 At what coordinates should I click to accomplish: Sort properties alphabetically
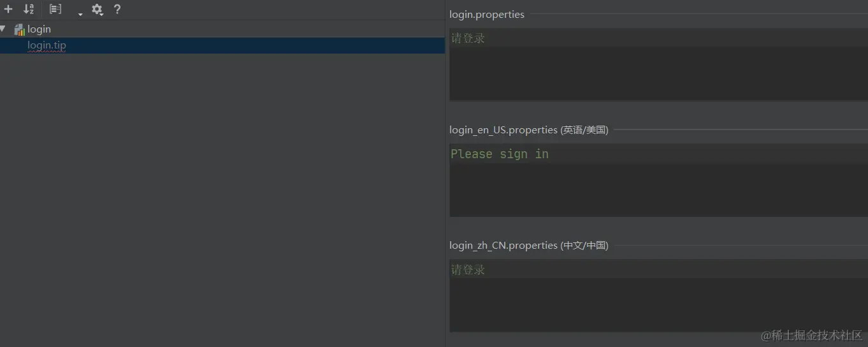[x=29, y=10]
